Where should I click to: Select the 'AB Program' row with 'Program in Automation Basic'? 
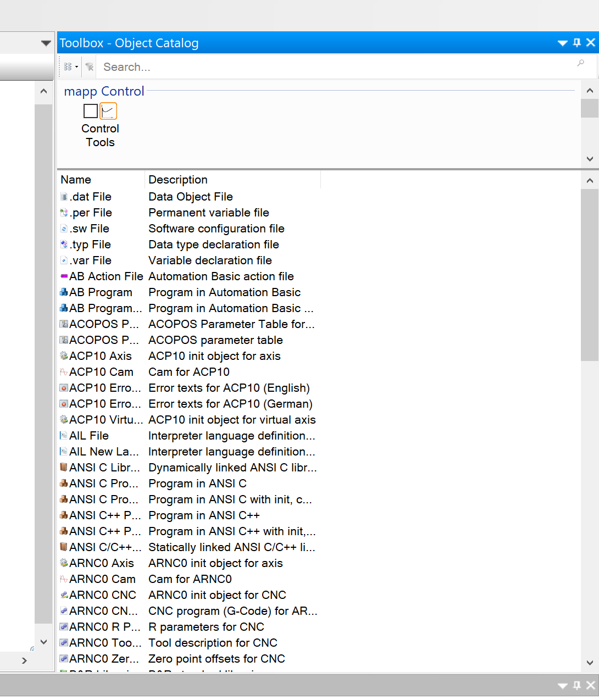tap(188, 292)
